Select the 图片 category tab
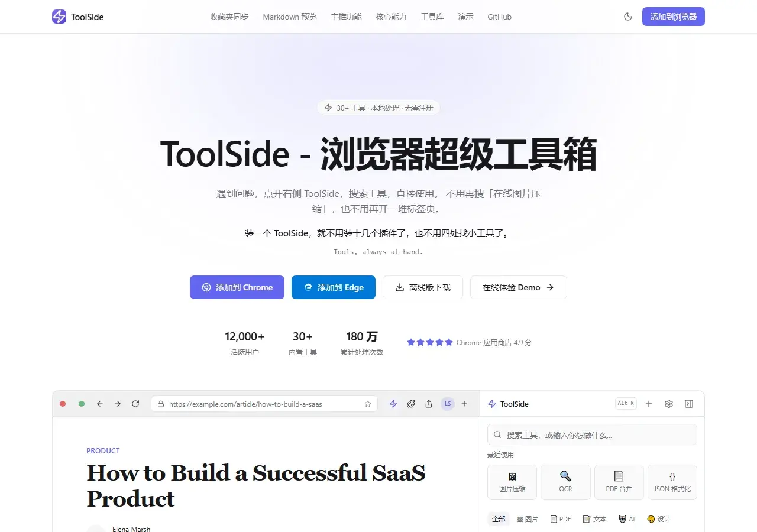 528,519
